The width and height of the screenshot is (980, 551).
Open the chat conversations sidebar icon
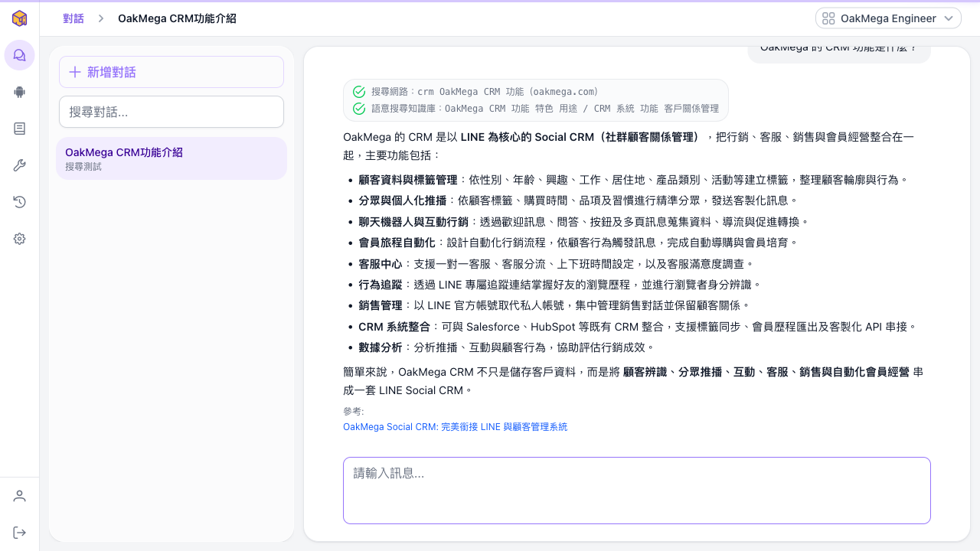[x=20, y=55]
